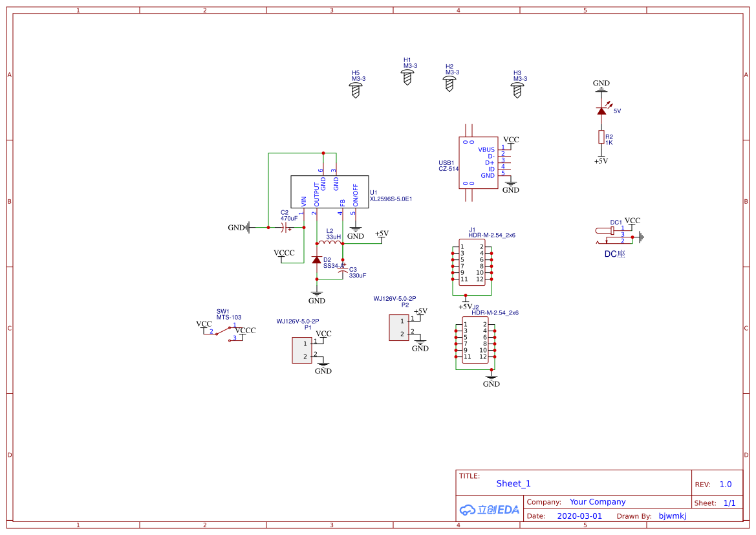Viewport: 756px width, 535px height.
Task: Select the H5 M3-3 screw symbol
Action: [x=355, y=90]
